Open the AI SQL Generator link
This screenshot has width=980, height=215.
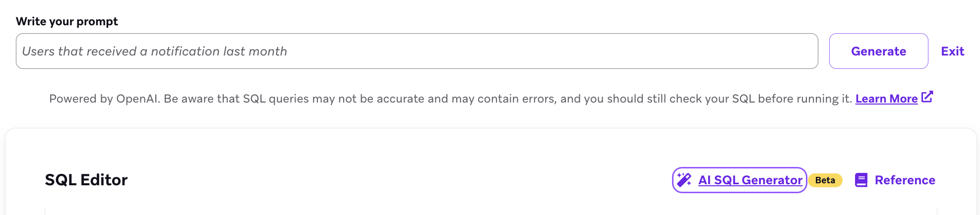[x=750, y=180]
